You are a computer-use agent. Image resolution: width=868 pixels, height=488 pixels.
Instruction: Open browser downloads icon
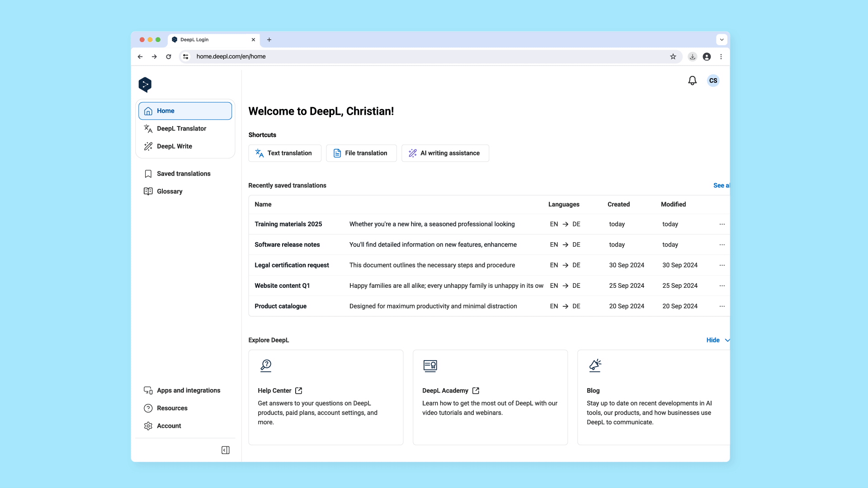(x=692, y=56)
